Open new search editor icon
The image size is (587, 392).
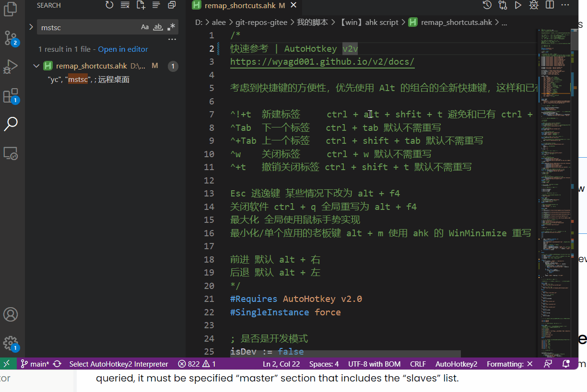pyautogui.click(x=141, y=5)
